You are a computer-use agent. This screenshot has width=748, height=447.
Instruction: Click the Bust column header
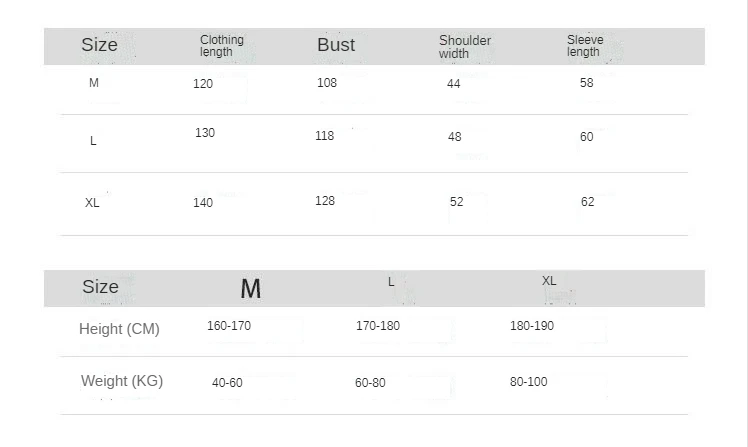(x=336, y=45)
